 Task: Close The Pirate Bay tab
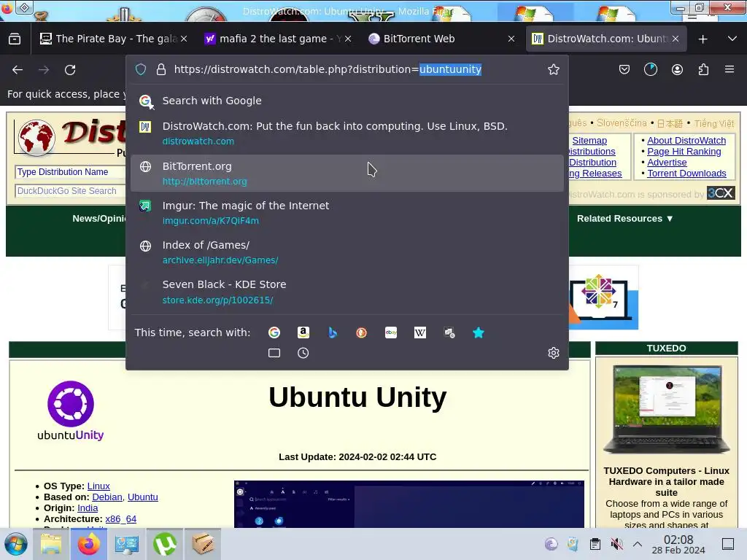point(184,39)
